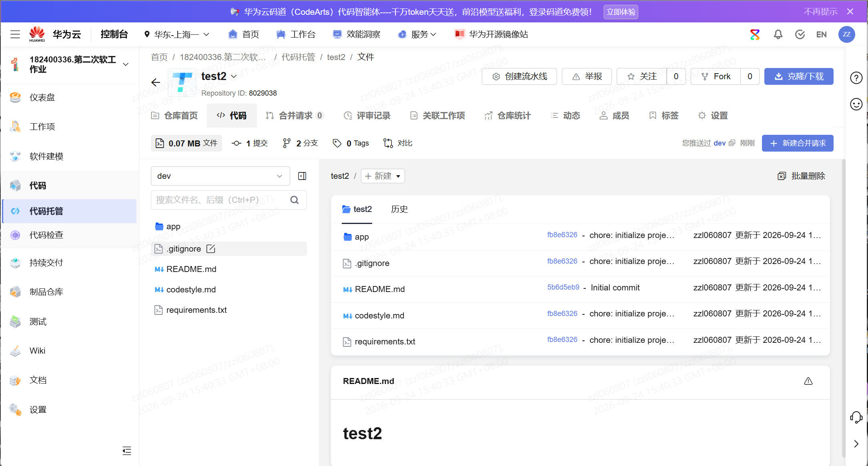Open the 仓库统计 tab
The width and height of the screenshot is (868, 466).
pos(507,116)
